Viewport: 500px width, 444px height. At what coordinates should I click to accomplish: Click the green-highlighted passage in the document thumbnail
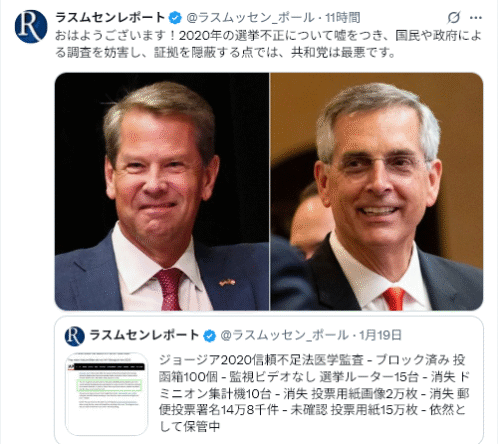click(x=109, y=385)
